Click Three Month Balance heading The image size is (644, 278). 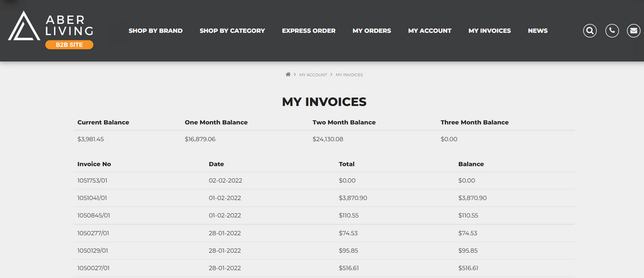(474, 122)
